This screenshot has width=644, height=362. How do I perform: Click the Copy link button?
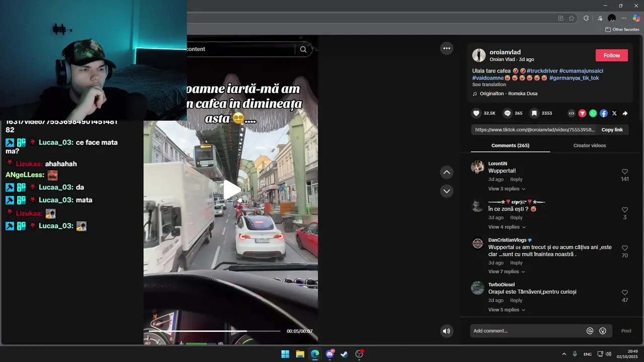612,130
